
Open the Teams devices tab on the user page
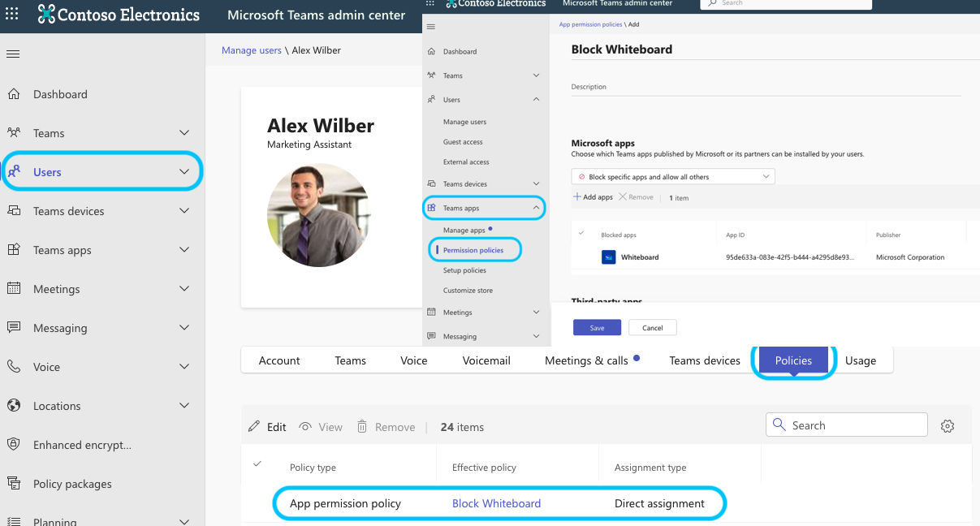click(705, 360)
